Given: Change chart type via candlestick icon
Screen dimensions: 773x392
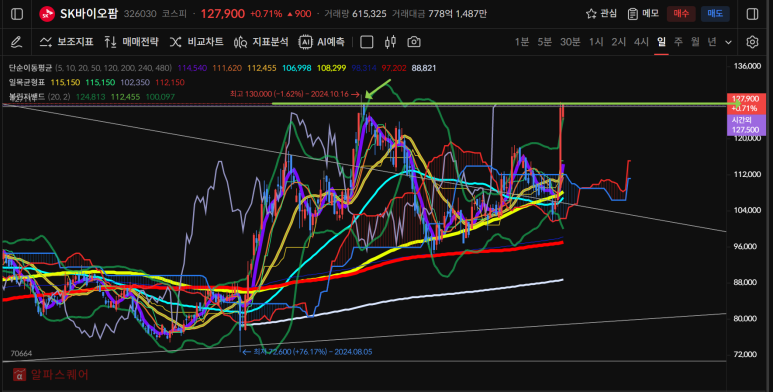Looking at the screenshot, I should click(390, 42).
